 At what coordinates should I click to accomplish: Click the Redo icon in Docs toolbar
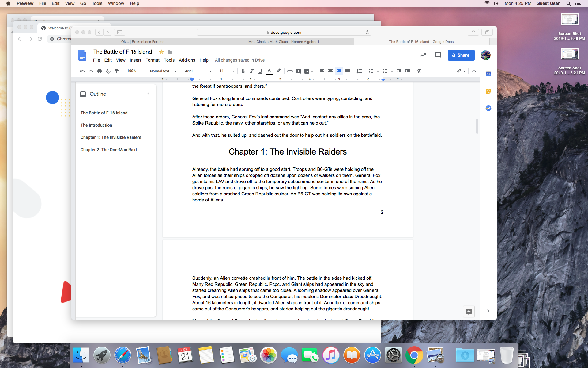click(x=91, y=71)
